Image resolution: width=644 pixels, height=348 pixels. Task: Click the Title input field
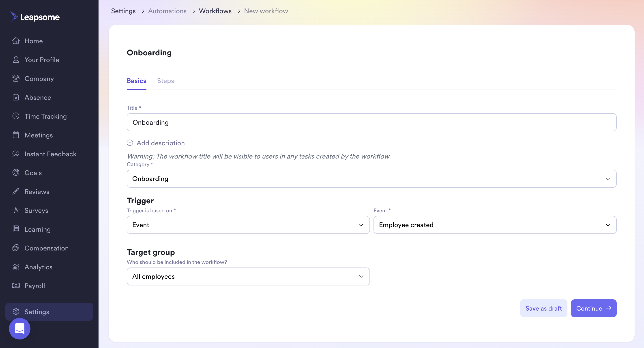pos(371,122)
